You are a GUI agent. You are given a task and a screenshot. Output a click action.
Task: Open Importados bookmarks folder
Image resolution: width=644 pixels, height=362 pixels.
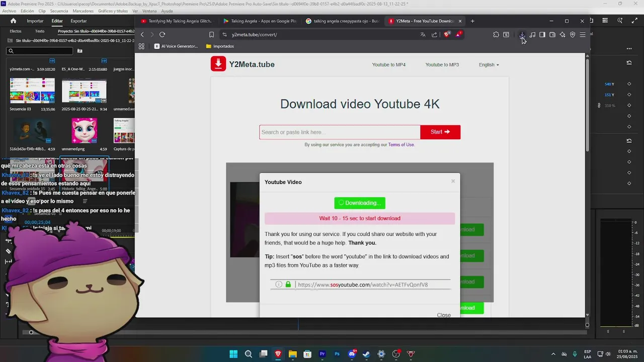click(x=220, y=46)
